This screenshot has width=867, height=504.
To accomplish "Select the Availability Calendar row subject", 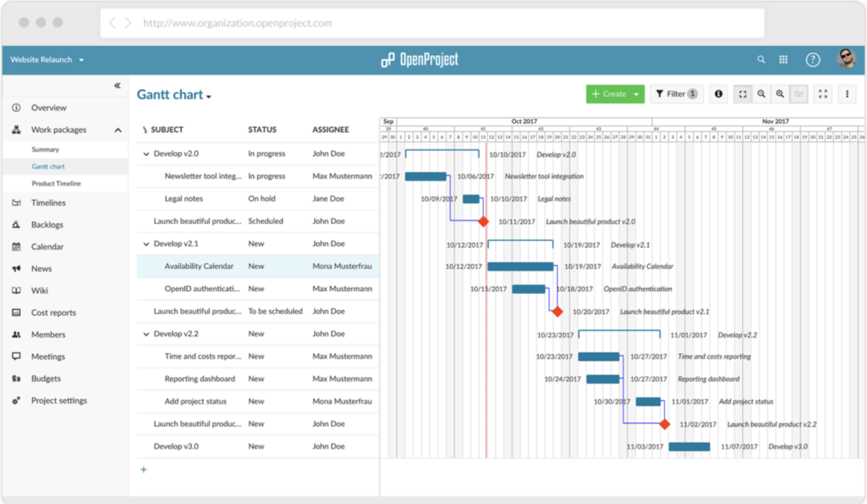I will (x=199, y=266).
